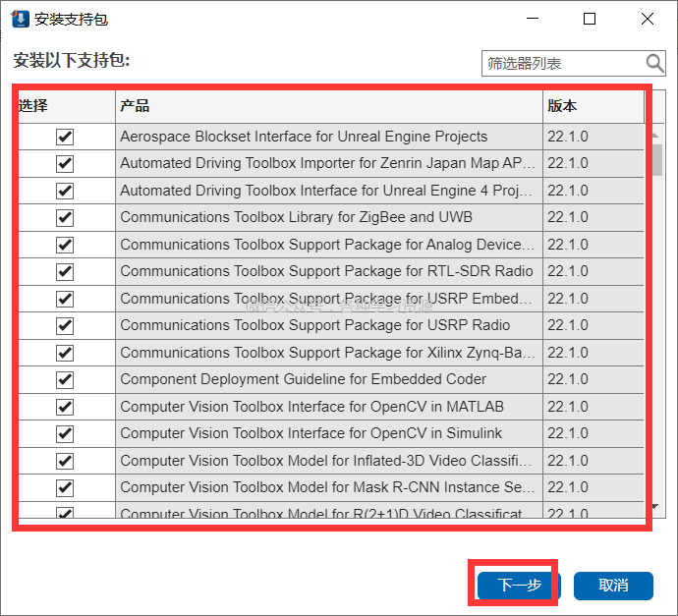Toggle checkbox for USRP Embedded support package
The height and width of the screenshot is (616, 678).
pos(65,299)
